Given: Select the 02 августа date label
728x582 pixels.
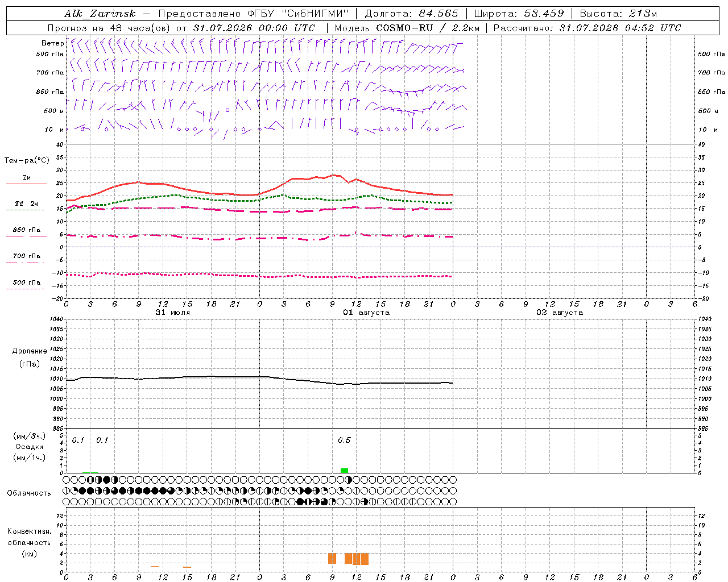Looking at the screenshot, I should pyautogui.click(x=559, y=313).
